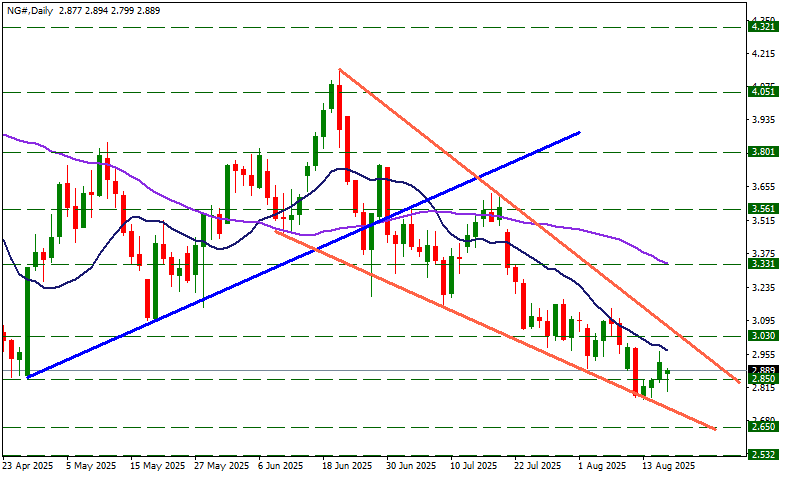The image size is (786, 477).
Task: Click the 15 May 2025 date label
Action: (x=156, y=466)
